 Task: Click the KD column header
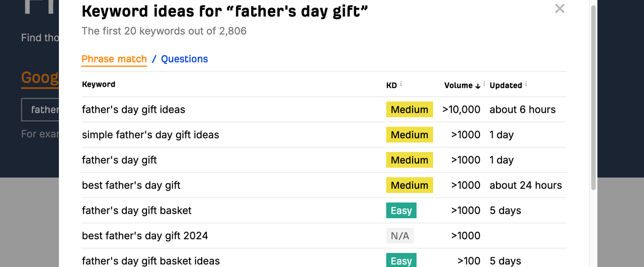coord(391,85)
